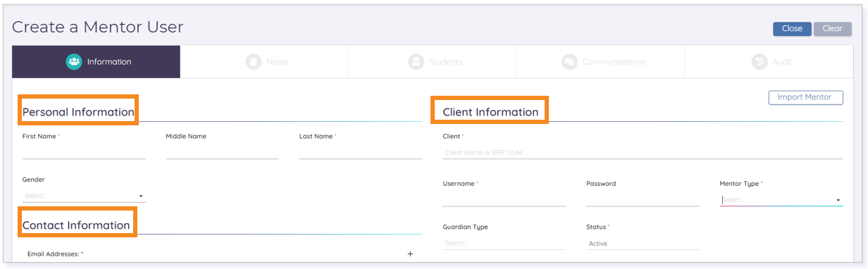Click the Client Information heading

click(x=490, y=112)
